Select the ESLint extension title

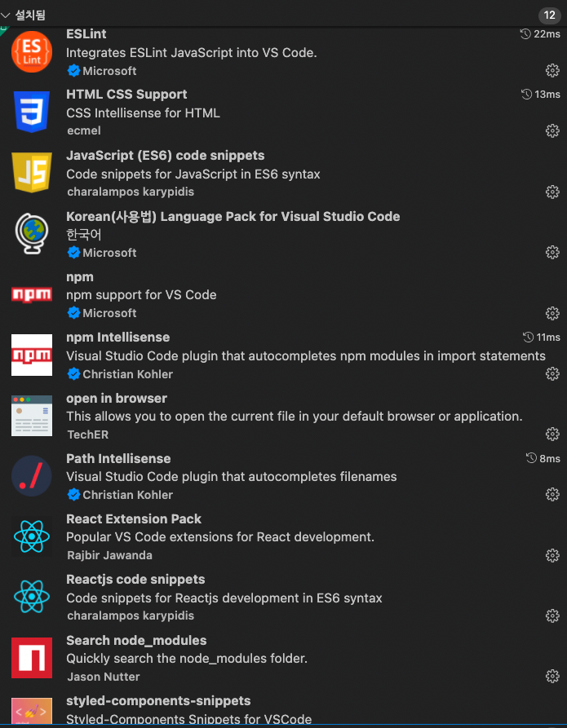pyautogui.click(x=86, y=34)
